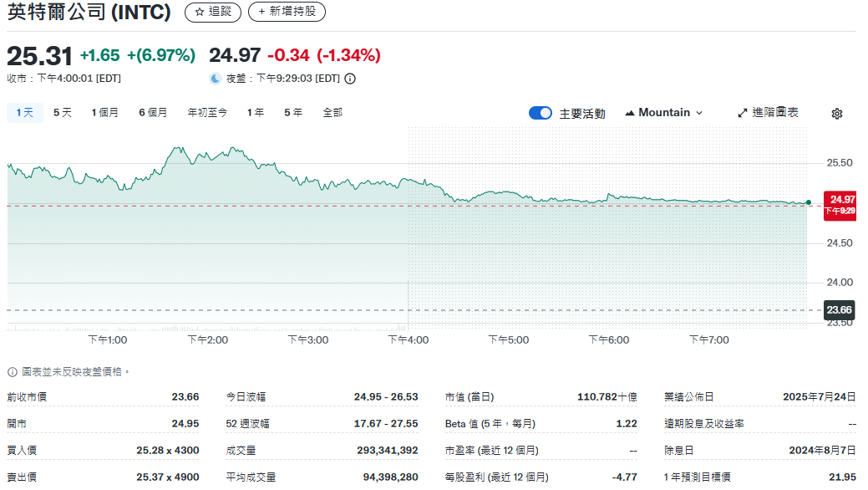This screenshot has height=490, width=868.
Task: Click the Beta 值 value 1.22
Action: click(x=627, y=423)
